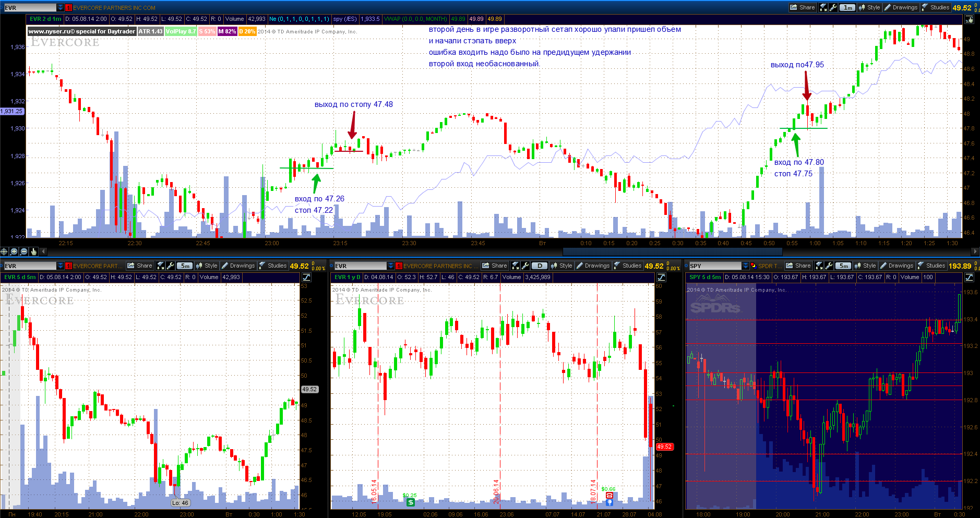Screen dimensions: 980x518
Task: Open Studies menu on EVR daily chart
Action: point(627,266)
